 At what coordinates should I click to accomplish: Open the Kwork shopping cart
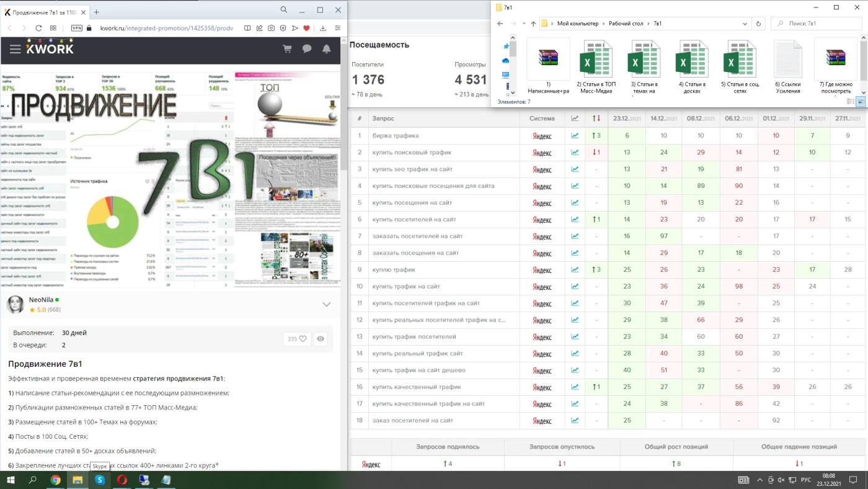click(287, 49)
